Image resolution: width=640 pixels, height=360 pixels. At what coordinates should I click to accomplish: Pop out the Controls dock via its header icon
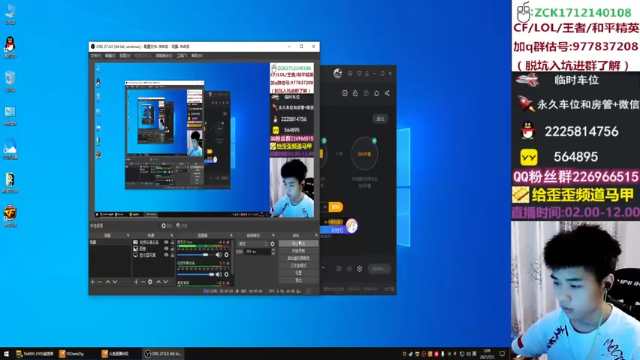point(316,236)
